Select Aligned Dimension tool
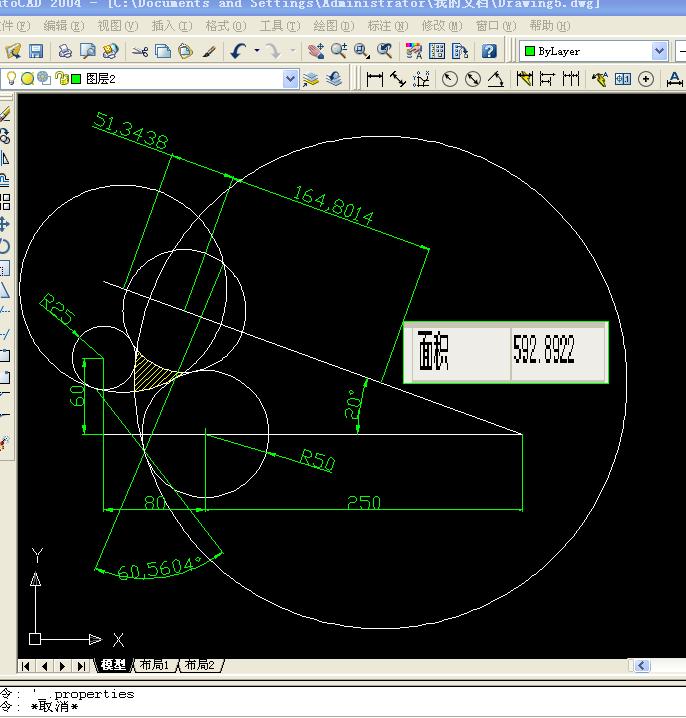This screenshot has width=686, height=718. pos(397,79)
